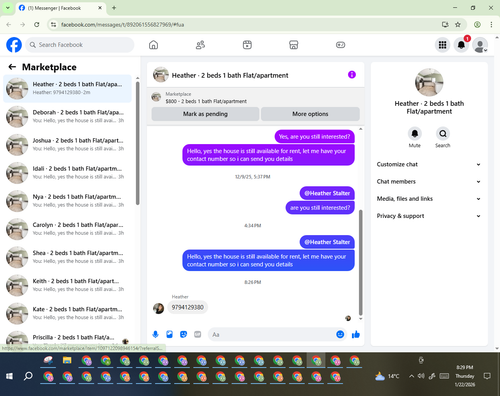Open taskbar volume control
Image resolution: width=500 pixels, height=396 pixels.
[x=421, y=376]
